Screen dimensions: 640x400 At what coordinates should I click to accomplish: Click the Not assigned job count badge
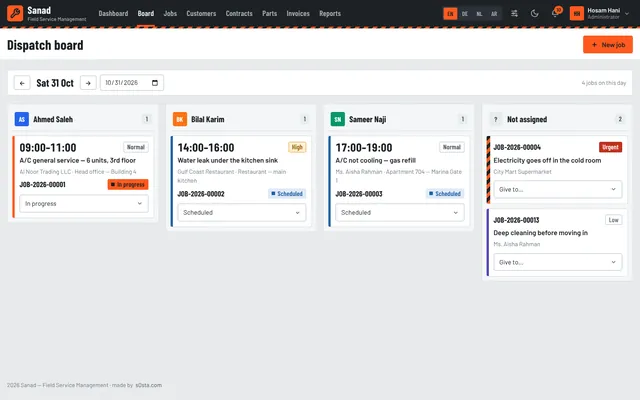click(620, 119)
